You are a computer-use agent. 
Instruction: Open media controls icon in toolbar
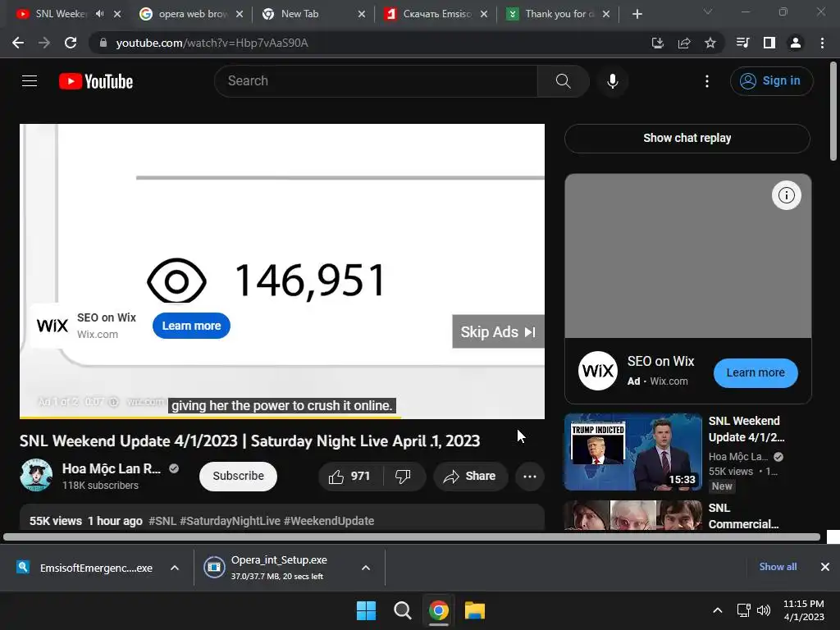coord(742,43)
